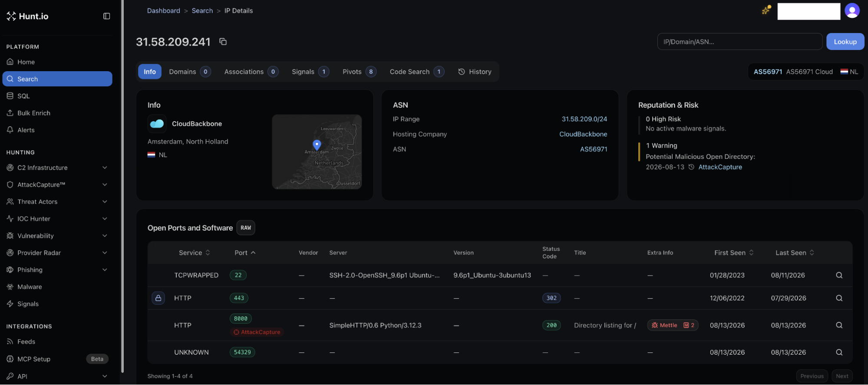Switch to the Domains tab
Screen dimensions: 868x385
(x=190, y=72)
